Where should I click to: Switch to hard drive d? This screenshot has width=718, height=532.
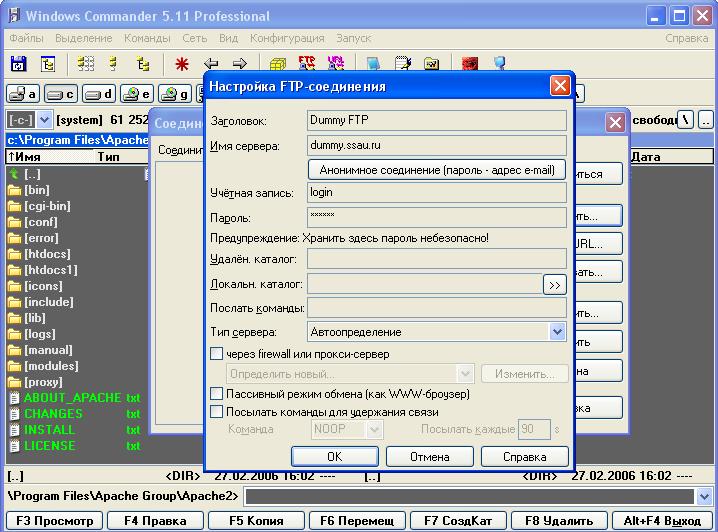(99, 94)
